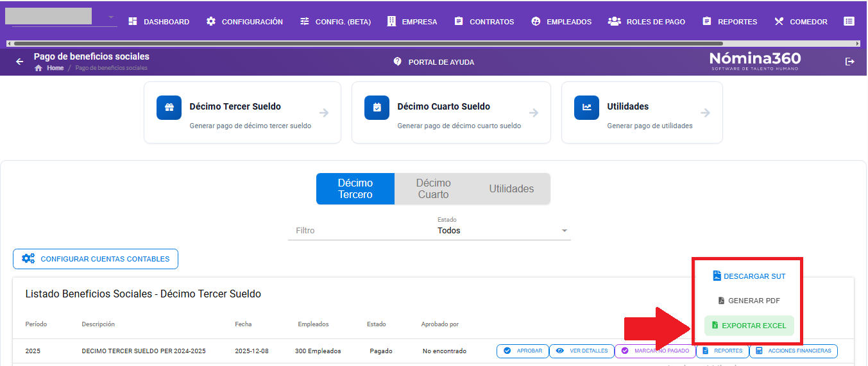The height and width of the screenshot is (366, 868).
Task: Click the Reportes clipboard icon
Action: tap(707, 21)
